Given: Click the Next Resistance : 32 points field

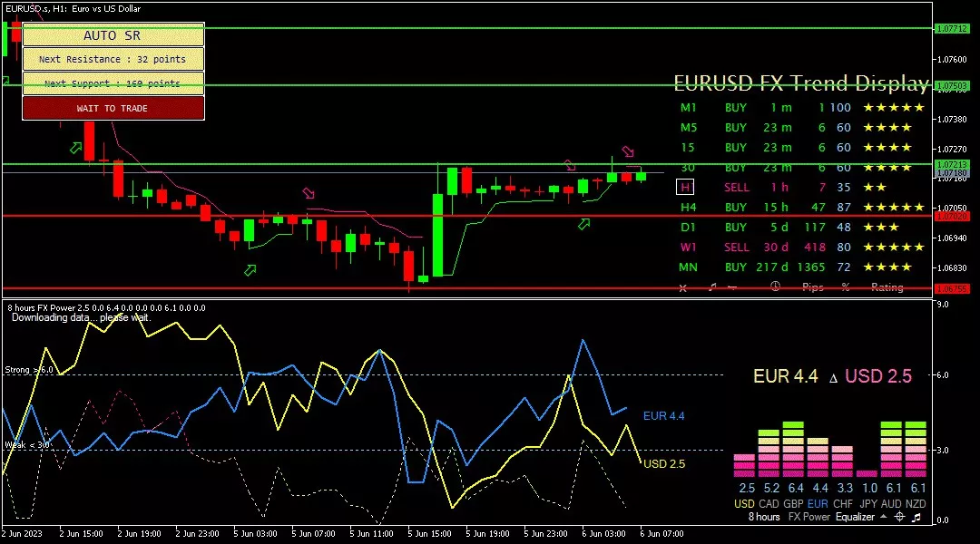Looking at the screenshot, I should coord(113,59).
